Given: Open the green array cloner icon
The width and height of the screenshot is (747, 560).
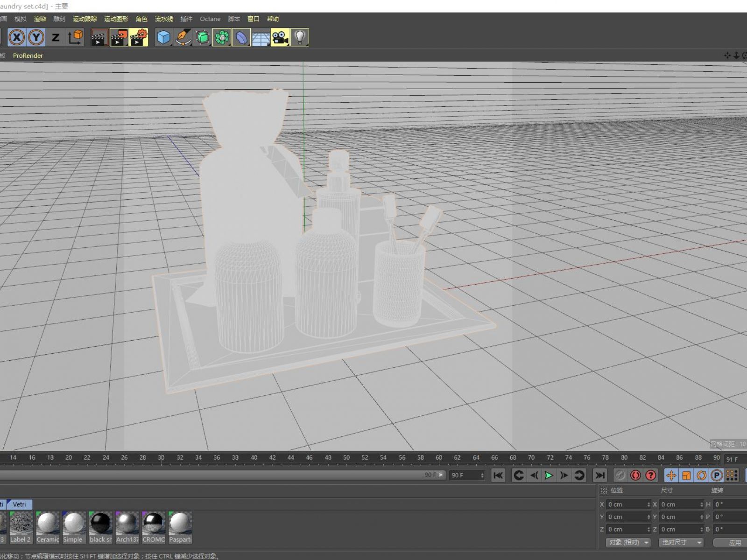Looking at the screenshot, I should pyautogui.click(x=222, y=37).
